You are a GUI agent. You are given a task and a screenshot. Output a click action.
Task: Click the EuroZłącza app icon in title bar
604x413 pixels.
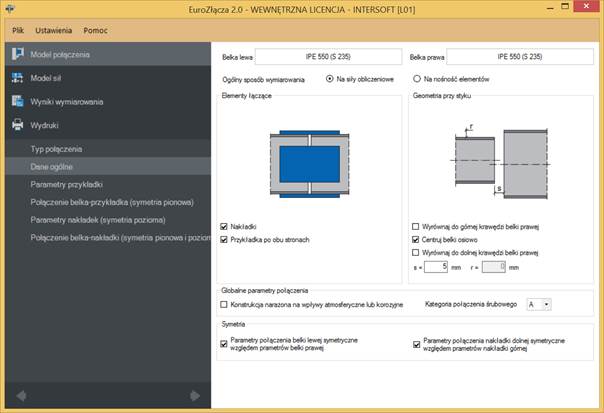[x=9, y=8]
